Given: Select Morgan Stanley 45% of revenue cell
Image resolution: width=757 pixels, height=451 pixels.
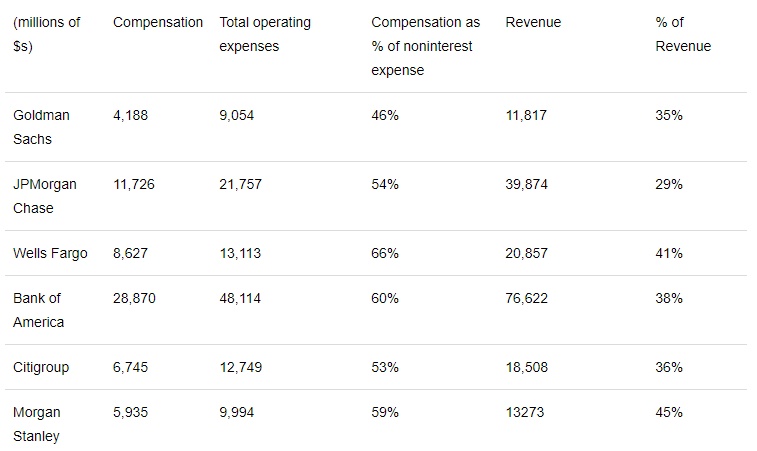Looking at the screenshot, I should 669,412.
